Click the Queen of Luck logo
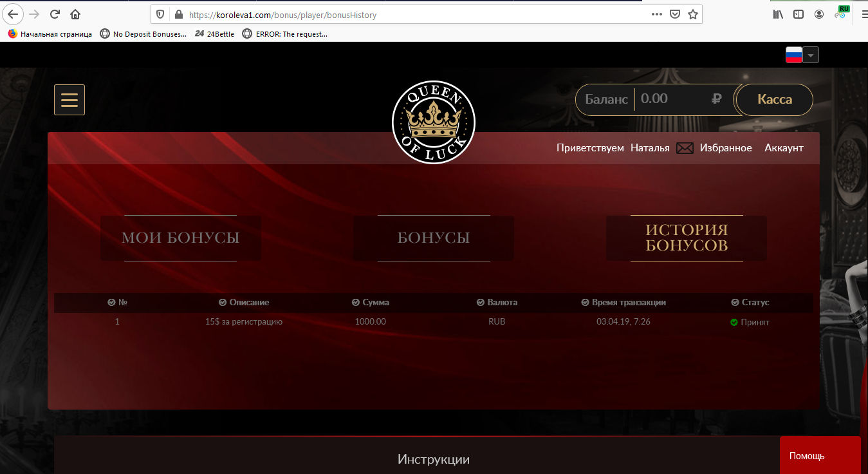868x474 pixels. [434, 122]
